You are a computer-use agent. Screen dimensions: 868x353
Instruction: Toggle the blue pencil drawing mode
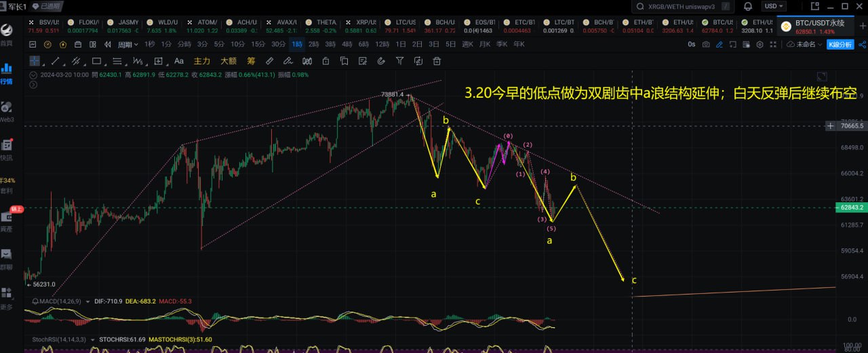(719, 44)
